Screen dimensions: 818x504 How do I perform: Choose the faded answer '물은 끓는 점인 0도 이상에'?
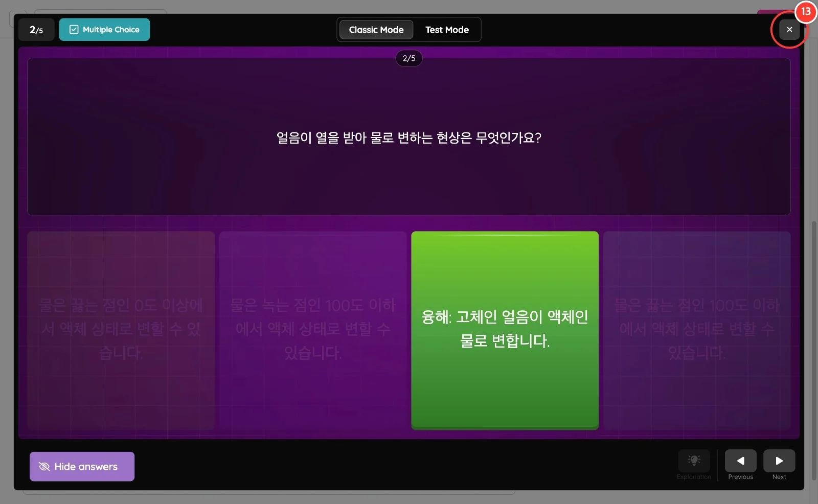coord(121,330)
